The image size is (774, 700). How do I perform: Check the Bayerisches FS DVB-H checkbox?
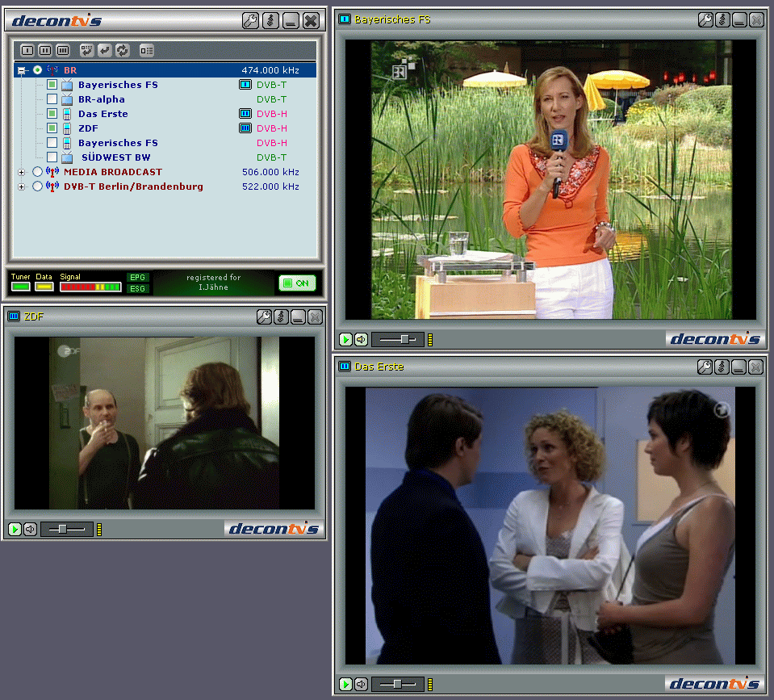pyautogui.click(x=52, y=143)
